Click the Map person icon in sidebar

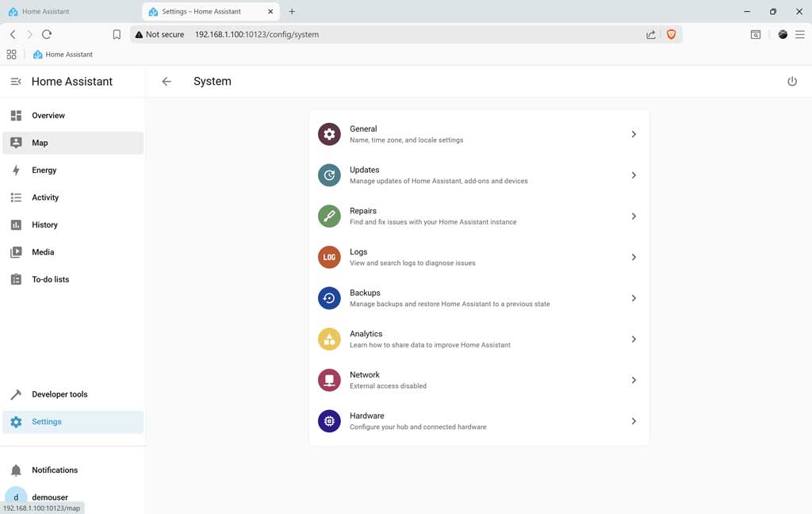[x=16, y=143]
